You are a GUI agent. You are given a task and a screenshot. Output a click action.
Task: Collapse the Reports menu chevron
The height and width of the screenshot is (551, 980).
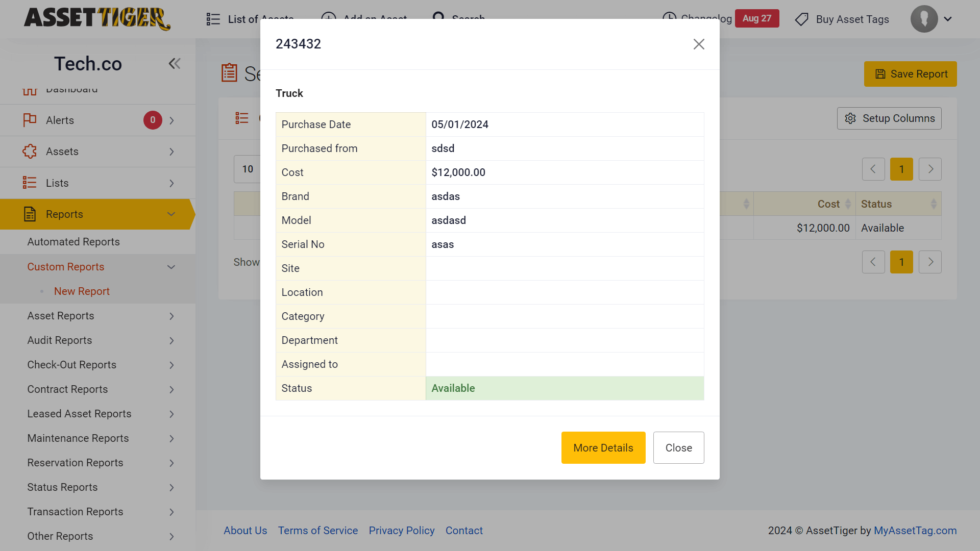click(x=171, y=214)
